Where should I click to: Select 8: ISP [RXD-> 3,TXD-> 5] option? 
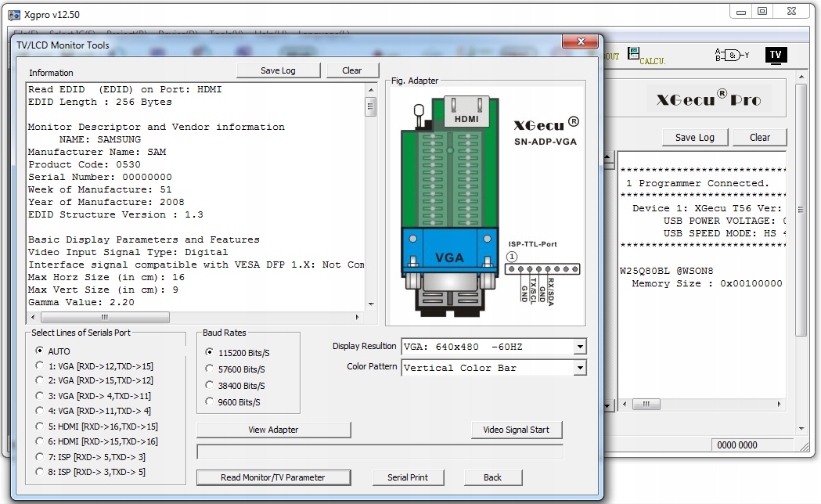tap(40, 472)
